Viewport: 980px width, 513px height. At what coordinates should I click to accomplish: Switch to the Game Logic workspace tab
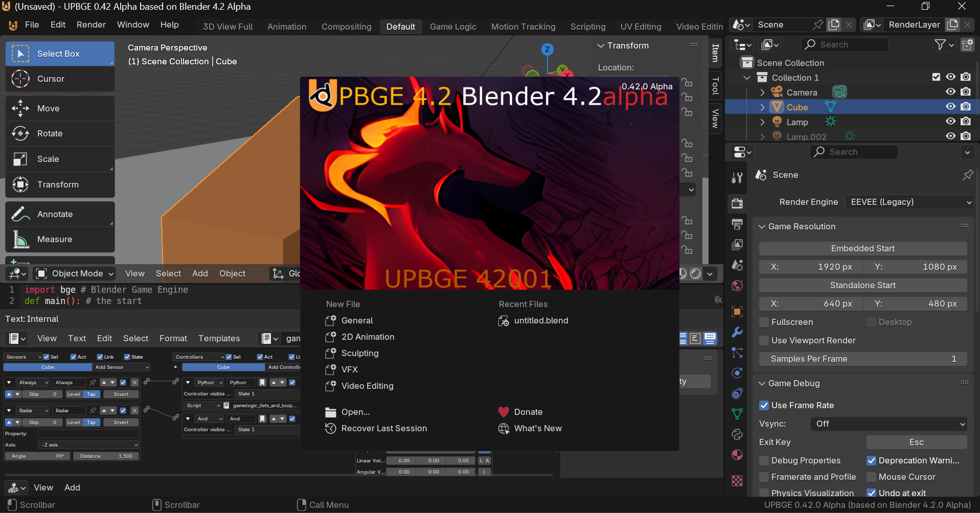pos(453,27)
